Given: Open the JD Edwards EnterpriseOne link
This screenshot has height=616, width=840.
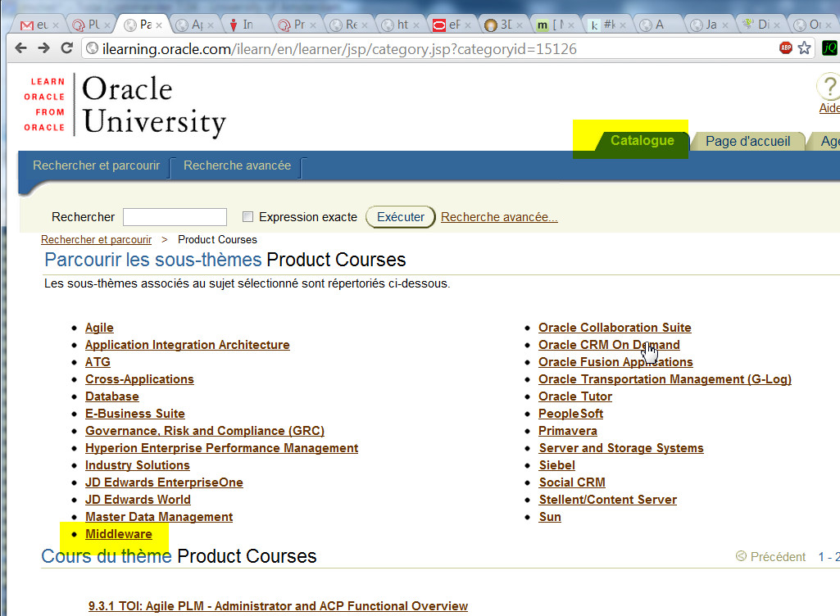Looking at the screenshot, I should point(164,482).
